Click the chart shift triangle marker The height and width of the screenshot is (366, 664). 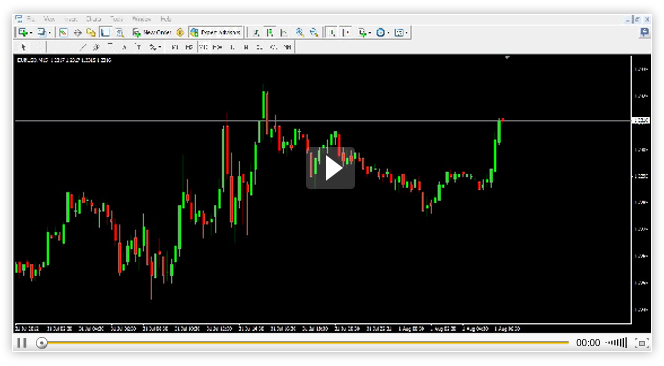click(x=507, y=58)
